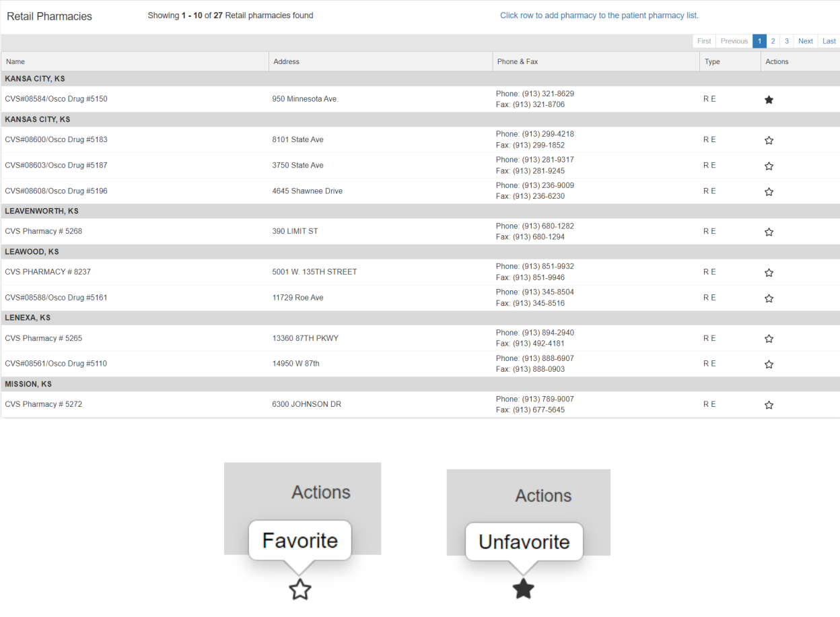Image resolution: width=840 pixels, height=617 pixels.
Task: Click R E type for 14950 W 87th
Action: pos(709,363)
